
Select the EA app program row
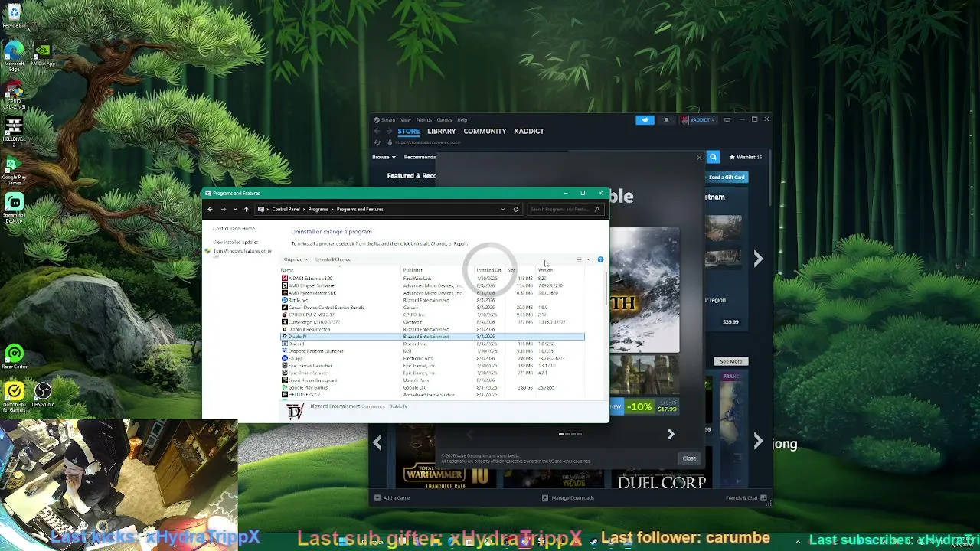click(x=433, y=359)
